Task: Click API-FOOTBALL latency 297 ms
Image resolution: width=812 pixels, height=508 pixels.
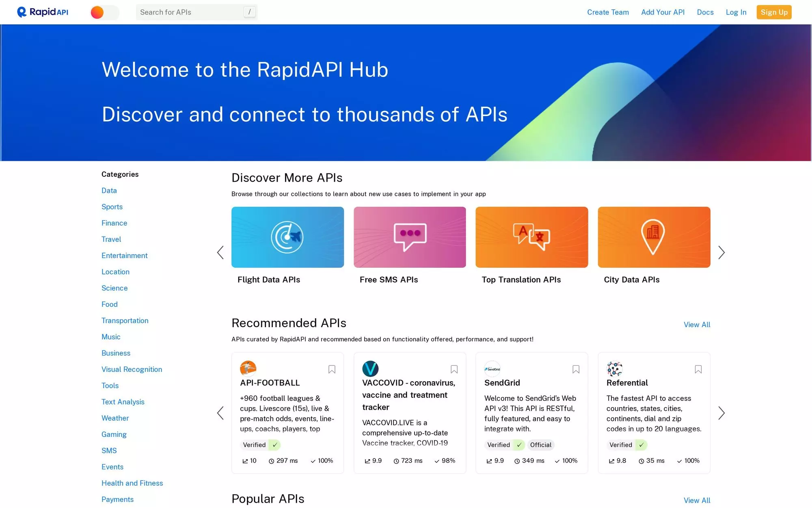Action: point(283,460)
